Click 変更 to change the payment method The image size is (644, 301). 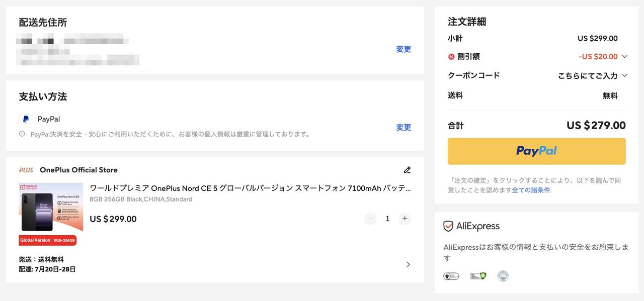(404, 128)
